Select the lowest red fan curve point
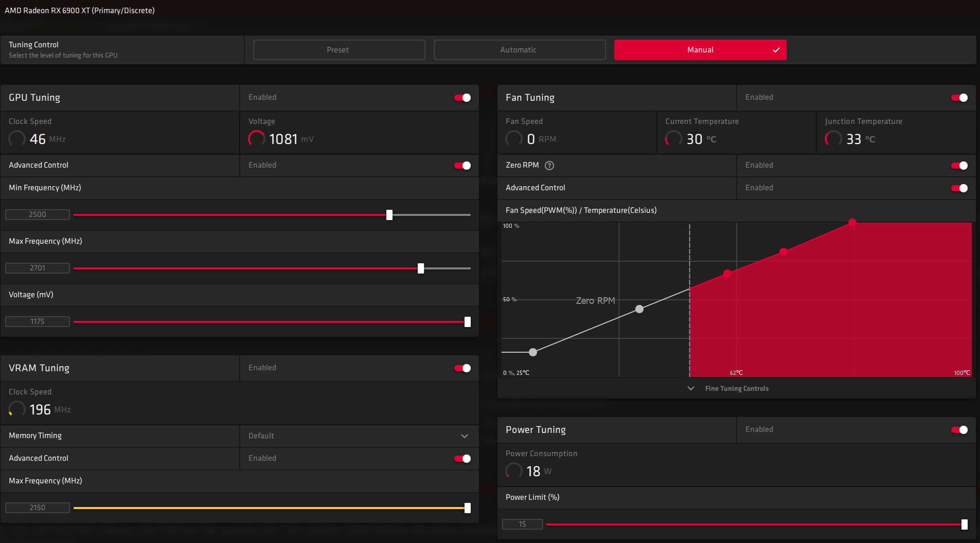 click(727, 274)
